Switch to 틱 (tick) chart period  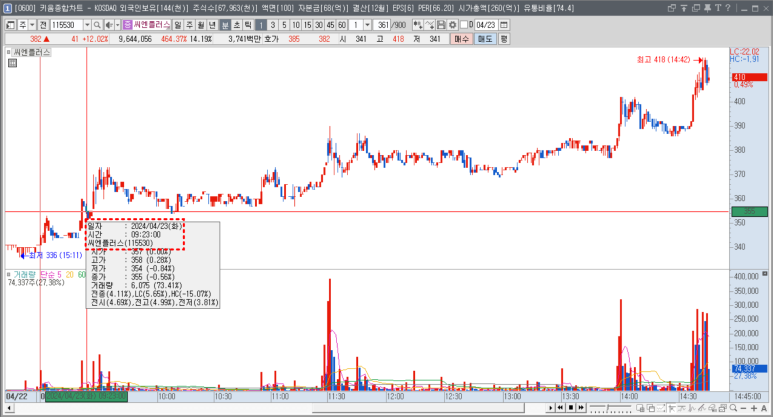[248, 25]
